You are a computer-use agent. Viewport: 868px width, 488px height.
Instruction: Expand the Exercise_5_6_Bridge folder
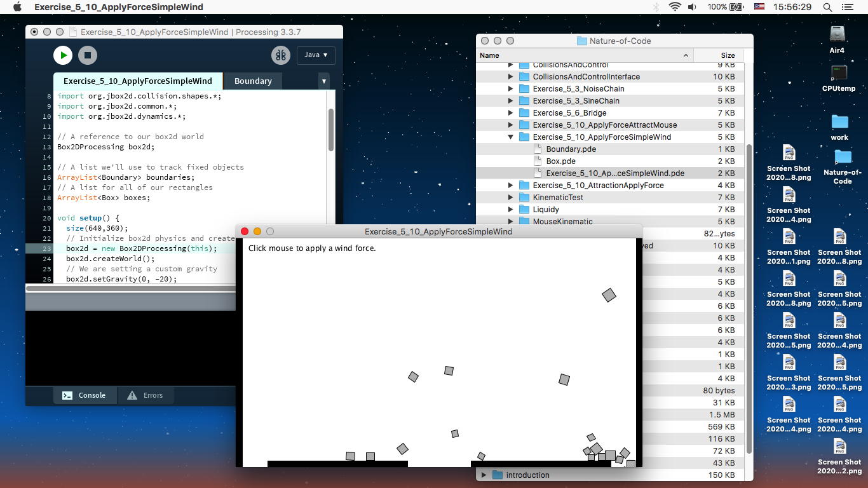click(x=510, y=113)
